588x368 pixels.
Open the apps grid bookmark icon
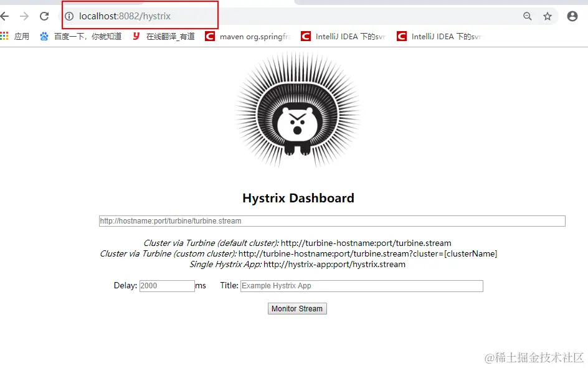(x=4, y=36)
